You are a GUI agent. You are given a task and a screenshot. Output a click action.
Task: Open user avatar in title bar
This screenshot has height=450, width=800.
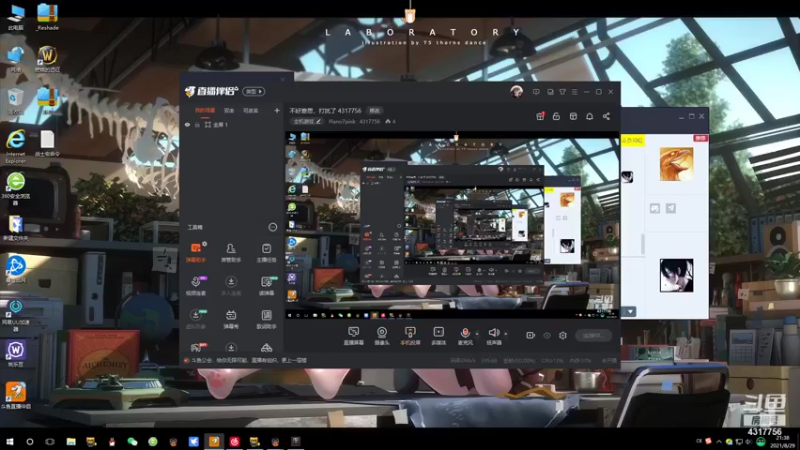[516, 92]
